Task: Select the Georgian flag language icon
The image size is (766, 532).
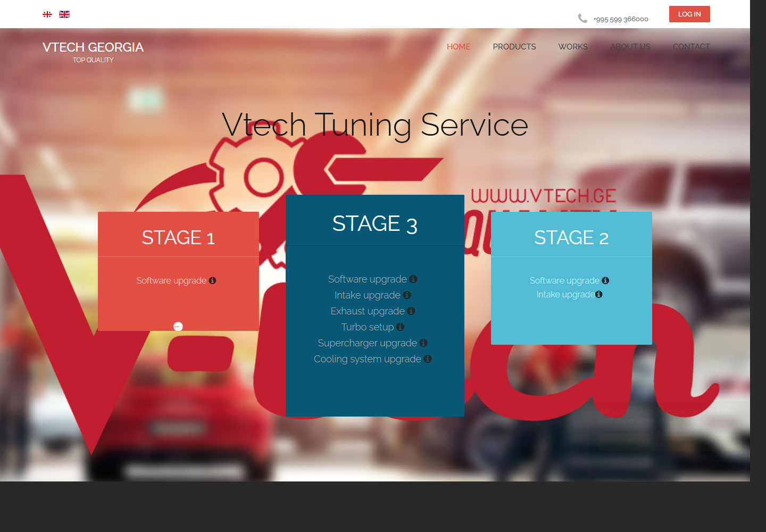Action: click(x=47, y=14)
